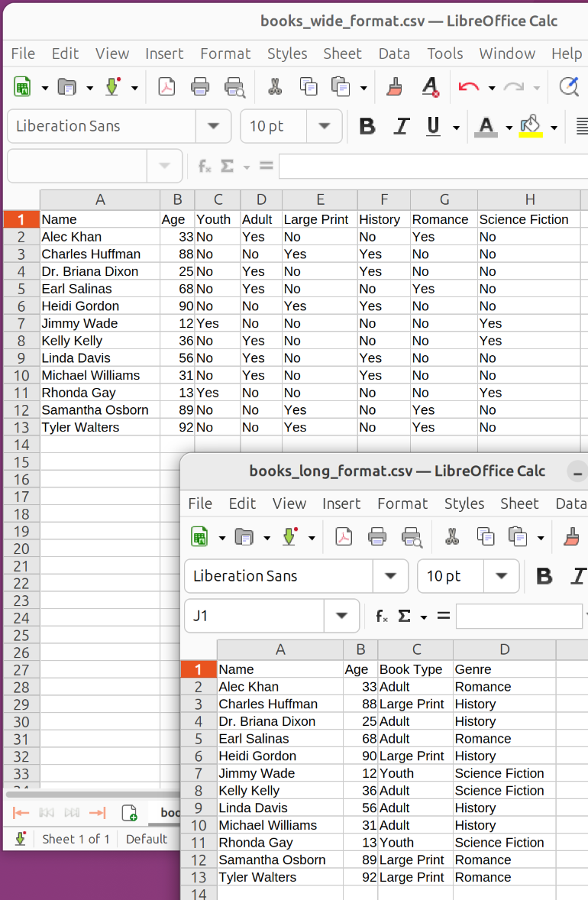
Task: Click formula input line in books_long_format window
Action: (519, 616)
